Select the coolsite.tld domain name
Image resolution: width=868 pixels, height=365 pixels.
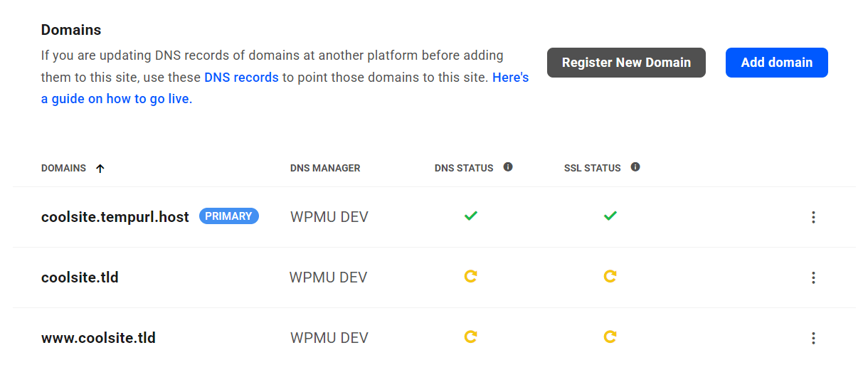pyautogui.click(x=80, y=277)
